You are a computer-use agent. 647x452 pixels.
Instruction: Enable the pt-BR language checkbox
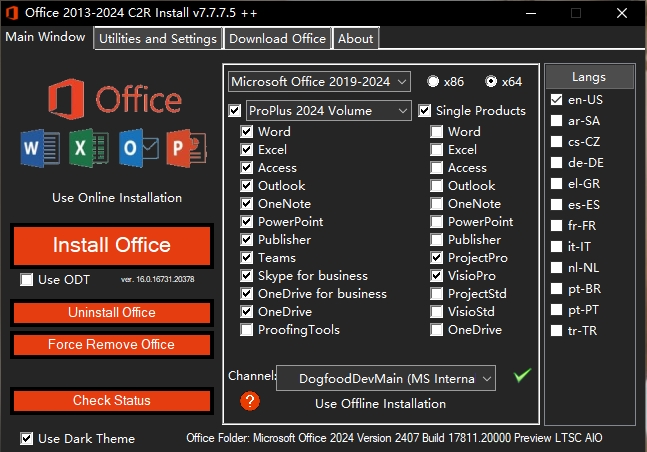click(x=557, y=289)
